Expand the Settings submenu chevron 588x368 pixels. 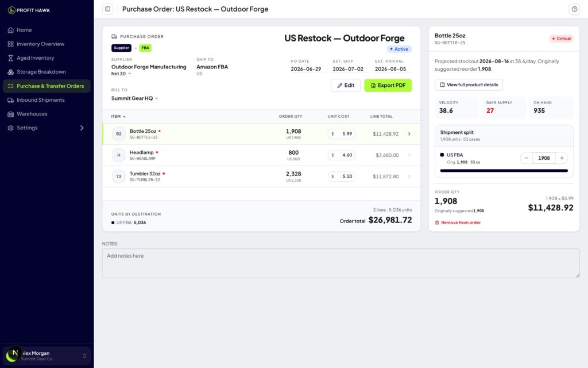pyautogui.click(x=82, y=128)
